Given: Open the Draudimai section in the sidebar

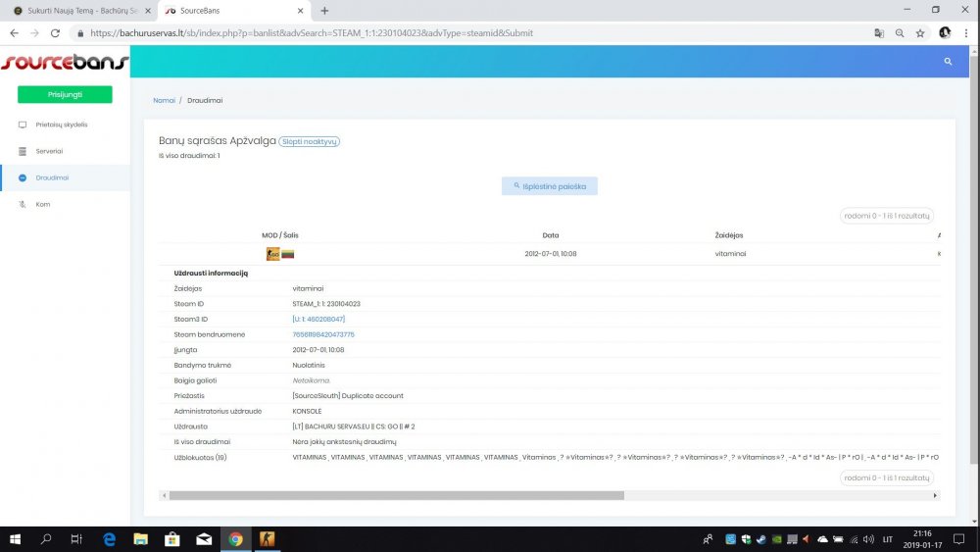Looking at the screenshot, I should (x=53, y=177).
